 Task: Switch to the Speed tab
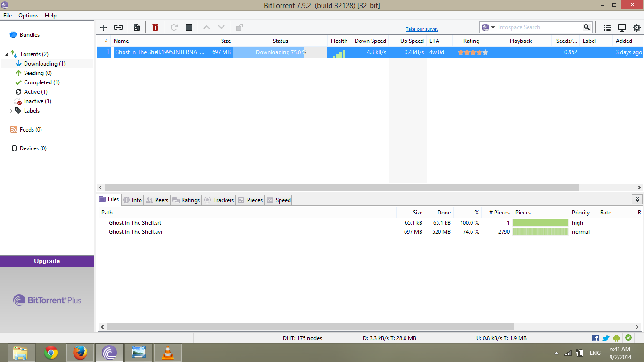tap(278, 200)
